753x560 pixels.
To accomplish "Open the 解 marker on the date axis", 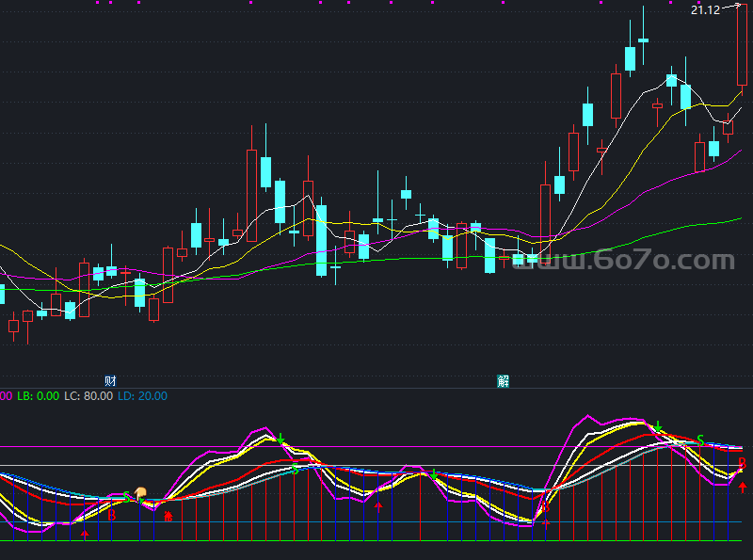I will click(x=503, y=381).
